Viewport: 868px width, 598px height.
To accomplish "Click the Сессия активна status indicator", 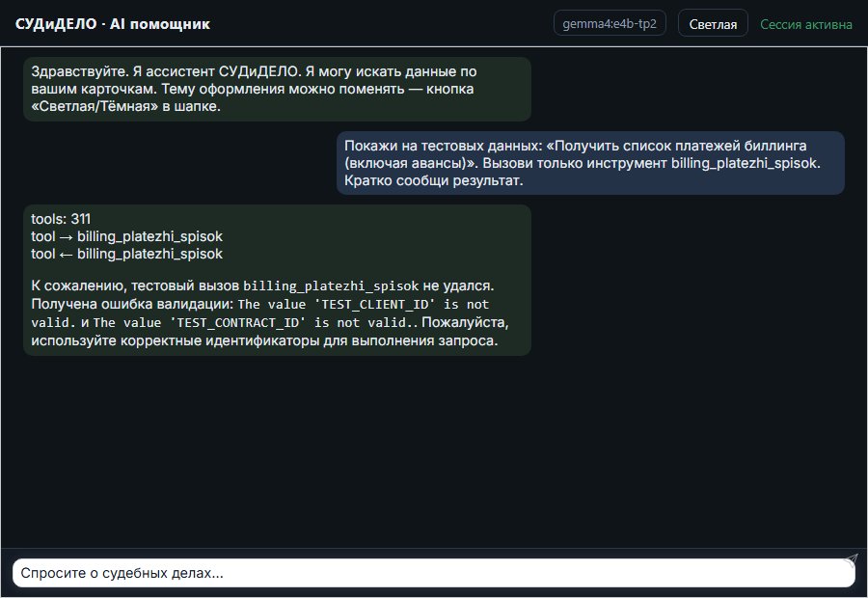I will click(x=806, y=24).
